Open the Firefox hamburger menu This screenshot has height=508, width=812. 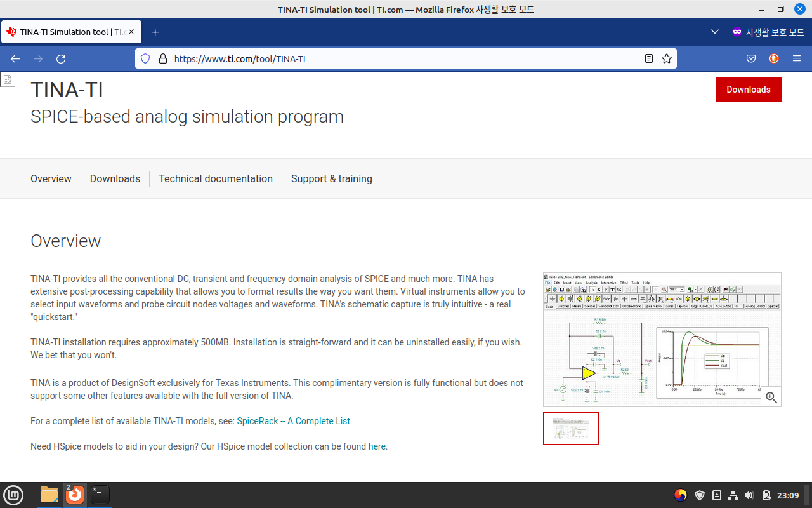(x=797, y=58)
